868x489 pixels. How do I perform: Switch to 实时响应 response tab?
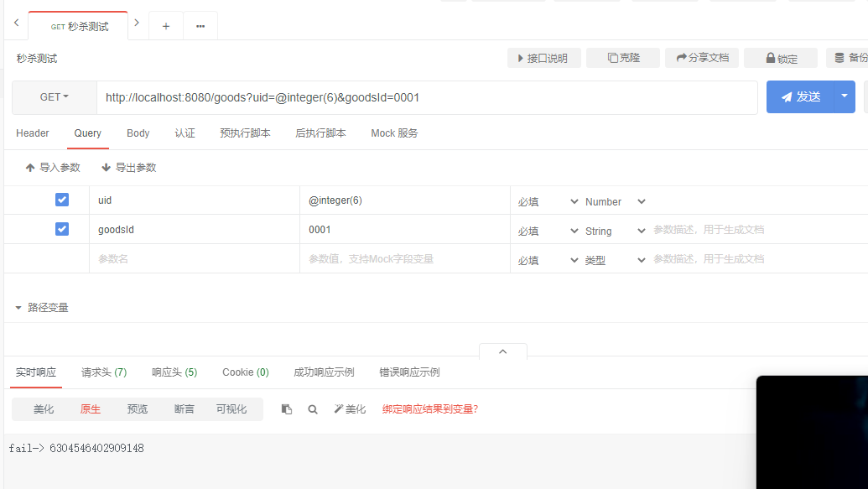36,372
